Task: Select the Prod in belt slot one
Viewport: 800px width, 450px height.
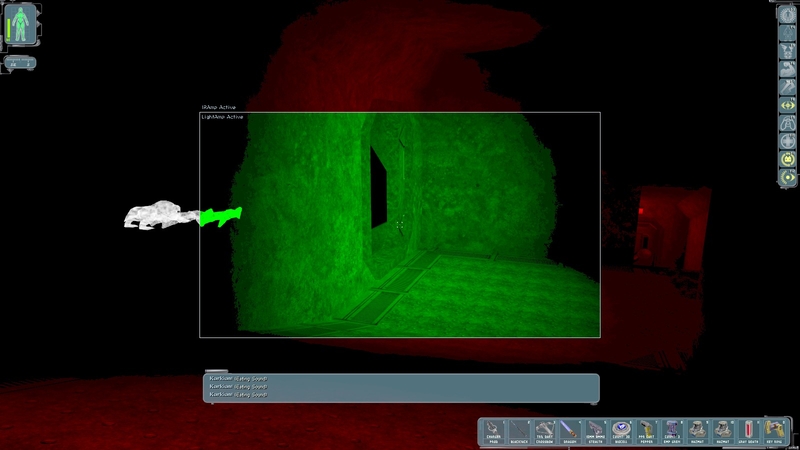Action: pos(493,432)
